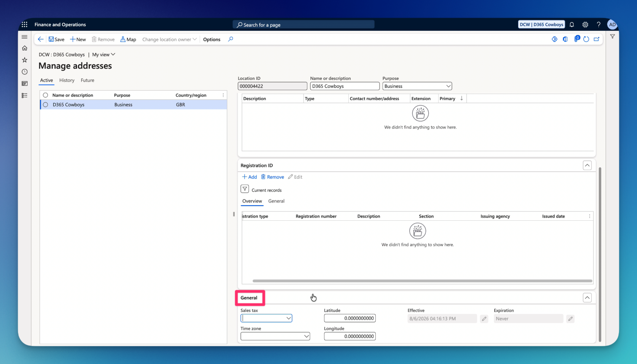Open the notifications bell
The image size is (637, 364).
point(572,25)
